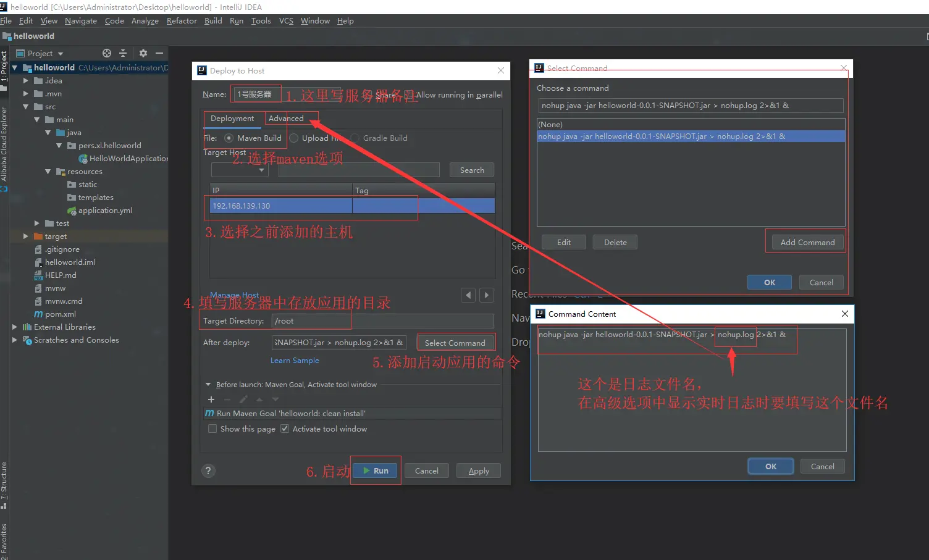Enable the Show this page checkbox

click(x=212, y=428)
